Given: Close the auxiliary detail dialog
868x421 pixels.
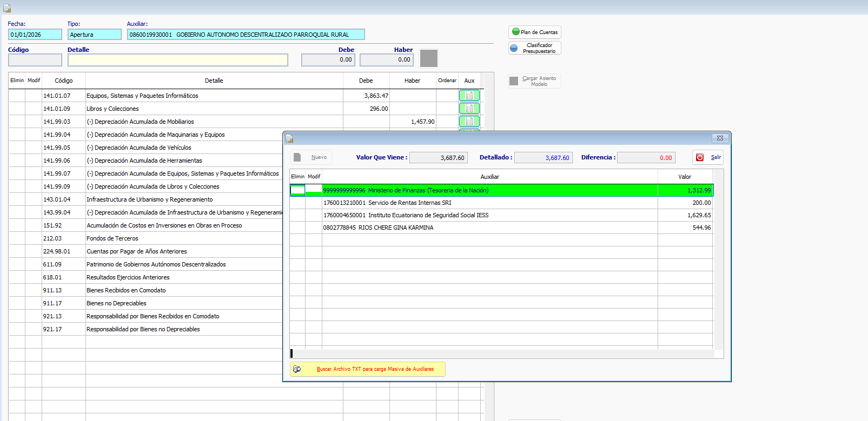Looking at the screenshot, I should click(720, 138).
